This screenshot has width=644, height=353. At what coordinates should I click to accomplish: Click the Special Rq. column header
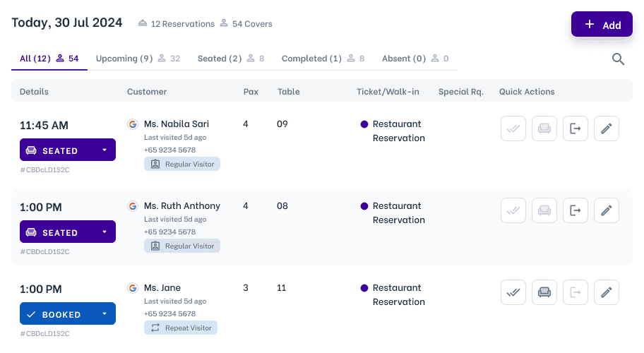(461, 92)
